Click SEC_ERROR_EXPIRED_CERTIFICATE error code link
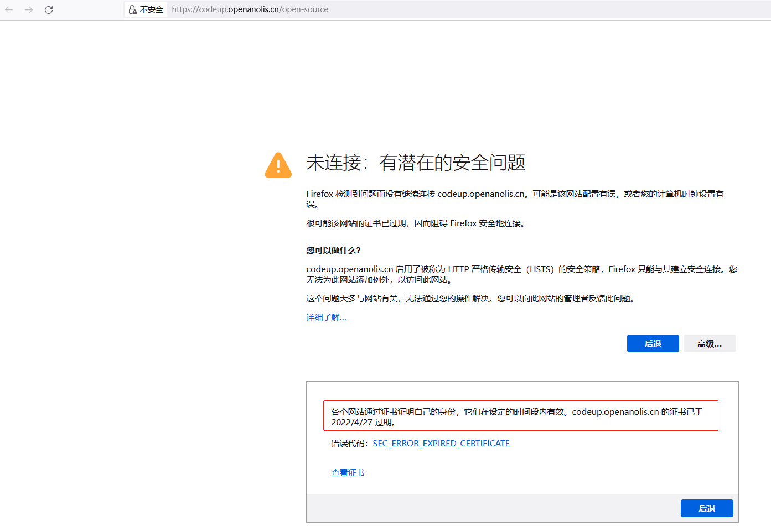Viewport: 771px width, 532px height. click(x=441, y=443)
